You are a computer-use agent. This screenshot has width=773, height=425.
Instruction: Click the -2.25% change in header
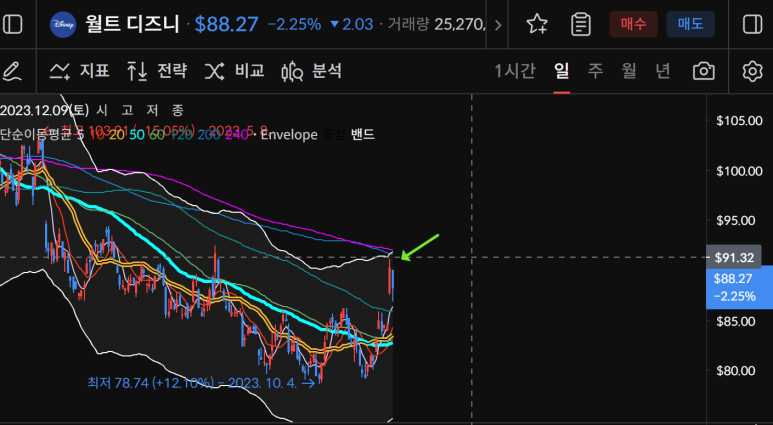tap(294, 24)
